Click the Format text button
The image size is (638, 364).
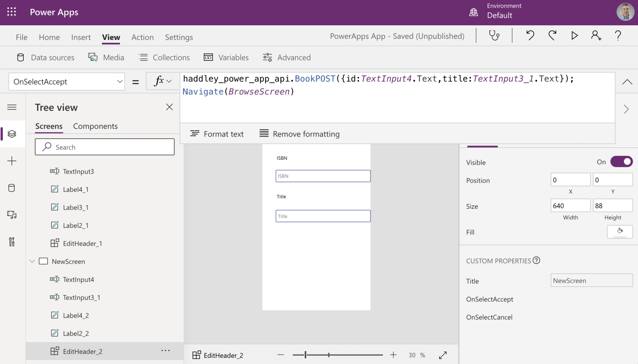click(217, 134)
